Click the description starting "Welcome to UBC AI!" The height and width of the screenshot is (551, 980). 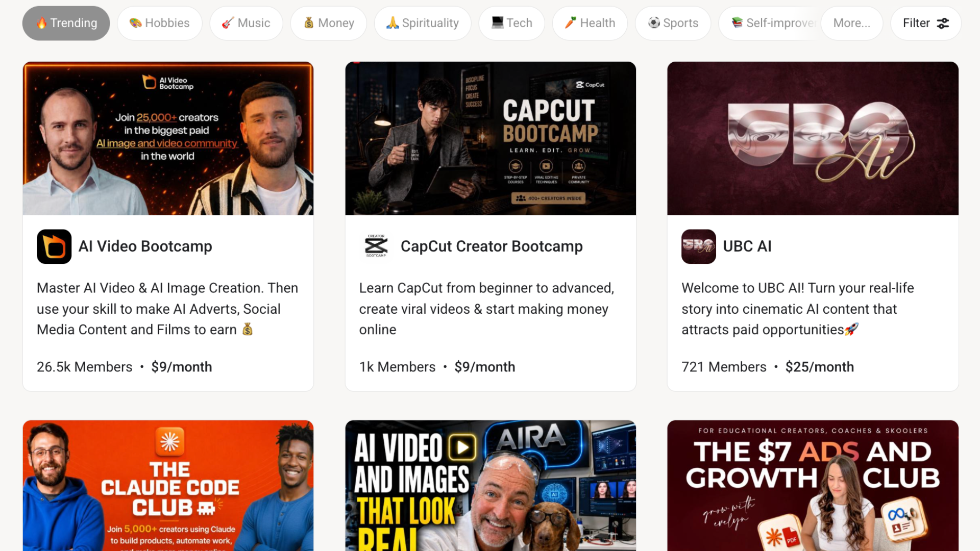(x=798, y=309)
